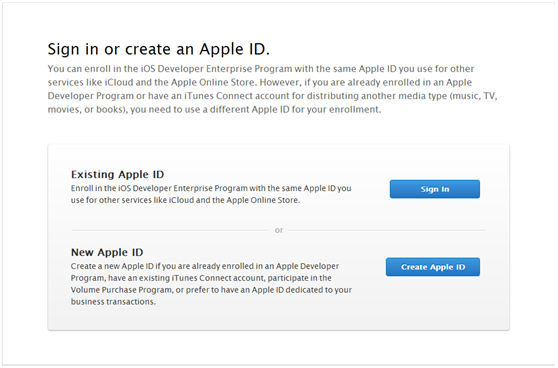The image size is (558, 368).
Task: Click the 'New Apple ID' heading
Action: pyautogui.click(x=107, y=252)
